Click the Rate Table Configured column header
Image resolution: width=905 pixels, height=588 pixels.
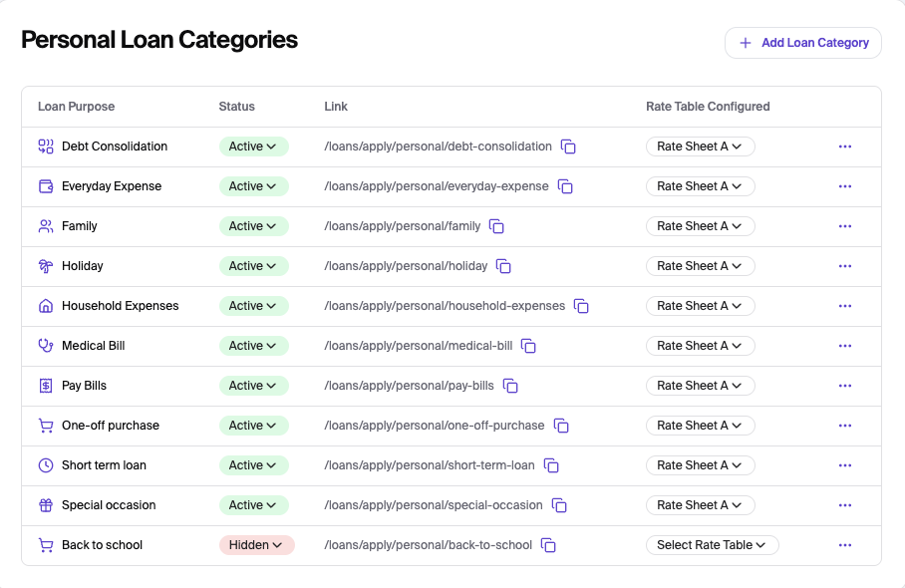pyautogui.click(x=708, y=107)
